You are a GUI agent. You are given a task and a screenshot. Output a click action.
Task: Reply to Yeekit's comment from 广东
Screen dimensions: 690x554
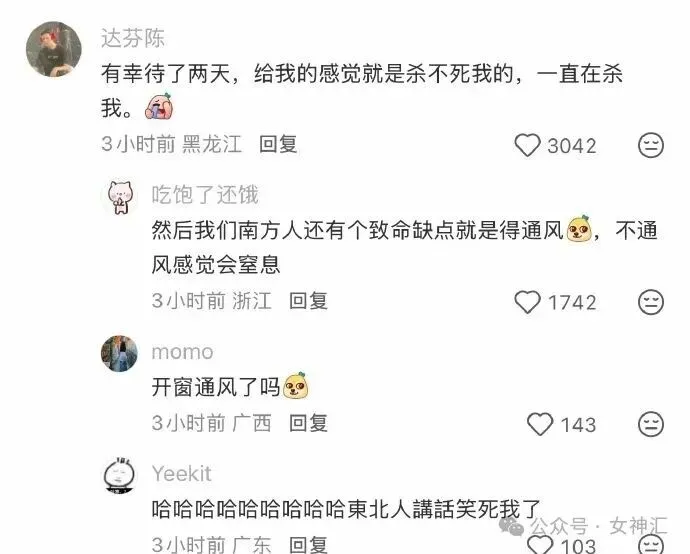308,545
